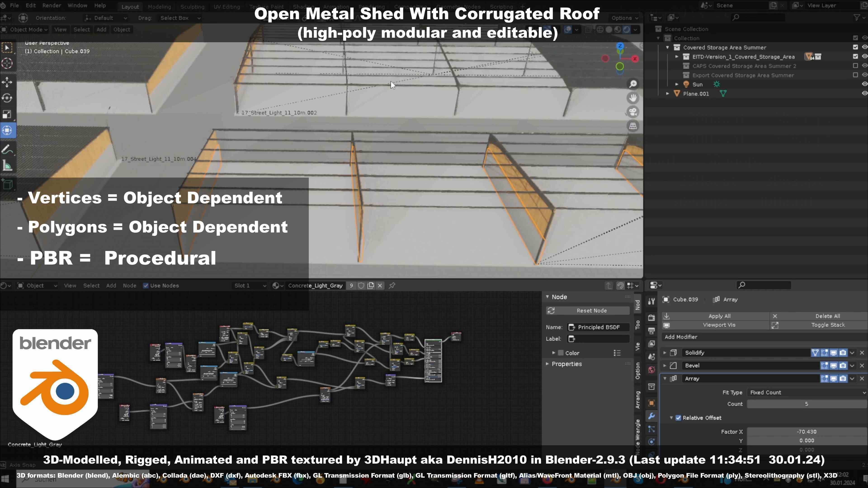
Task: Switch to the Modeling workspace tab
Action: pyautogui.click(x=159, y=6)
